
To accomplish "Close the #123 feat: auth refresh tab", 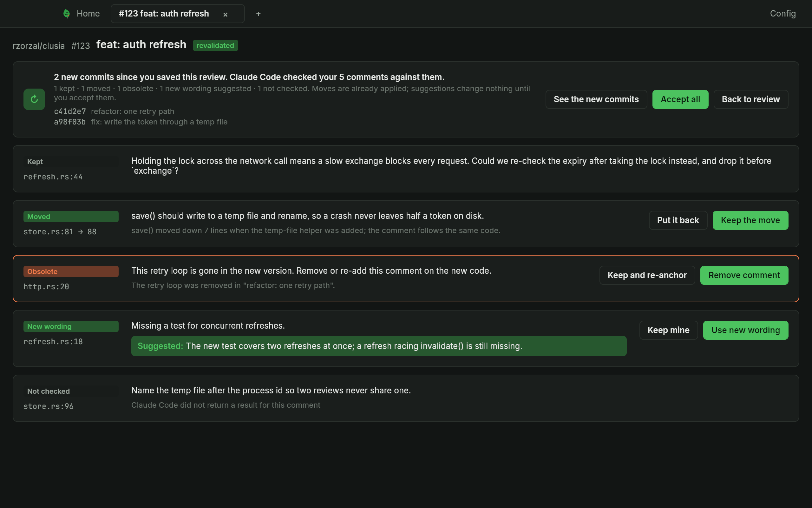I will (226, 15).
